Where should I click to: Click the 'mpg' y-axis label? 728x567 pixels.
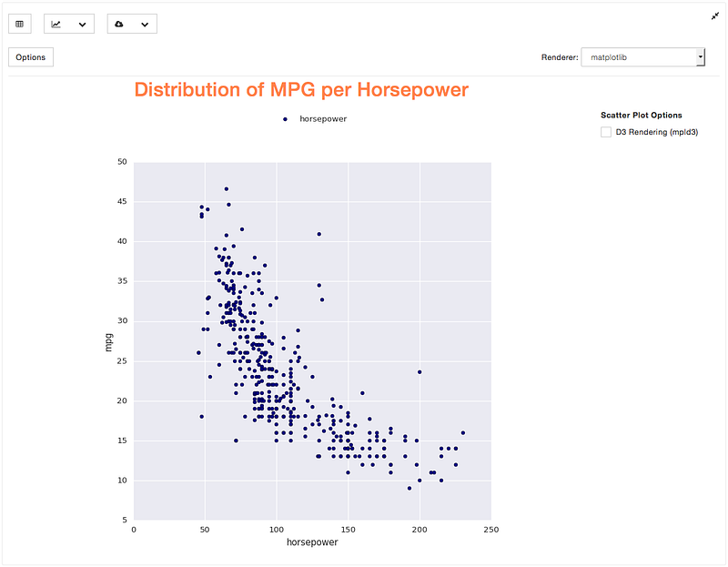(108, 342)
